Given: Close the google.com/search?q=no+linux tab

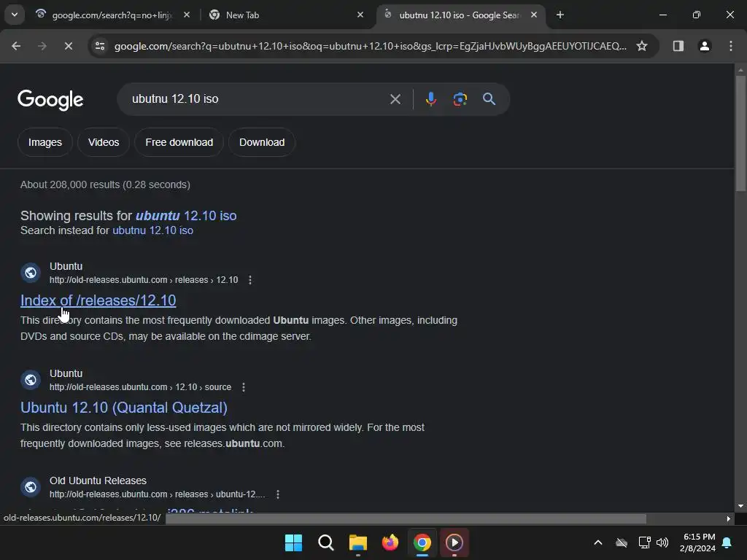Looking at the screenshot, I should (x=187, y=15).
